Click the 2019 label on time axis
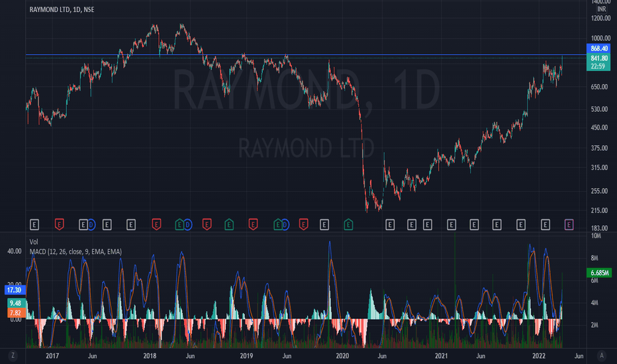 pos(246,356)
